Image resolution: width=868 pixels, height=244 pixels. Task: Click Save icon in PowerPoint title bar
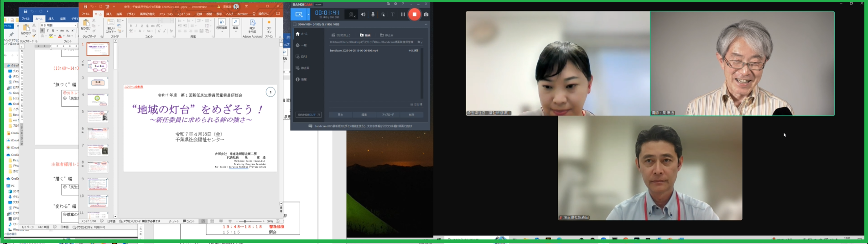85,7
